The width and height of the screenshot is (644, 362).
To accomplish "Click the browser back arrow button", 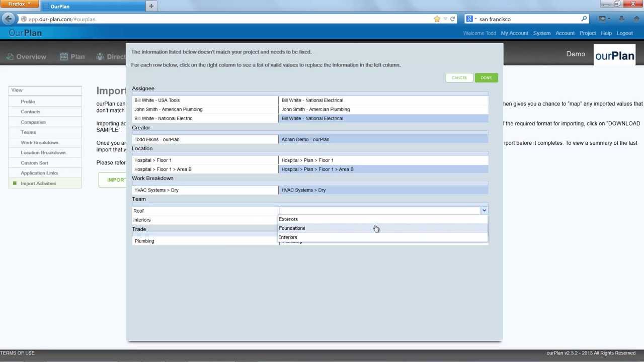I will (9, 19).
